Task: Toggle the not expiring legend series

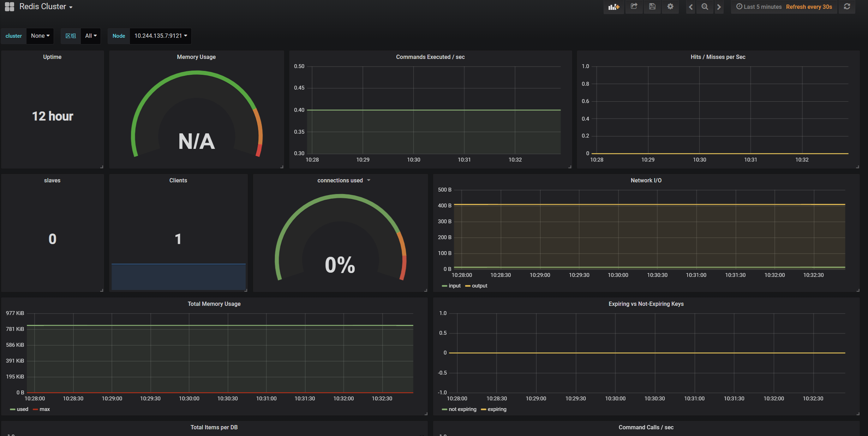Action: (x=462, y=409)
